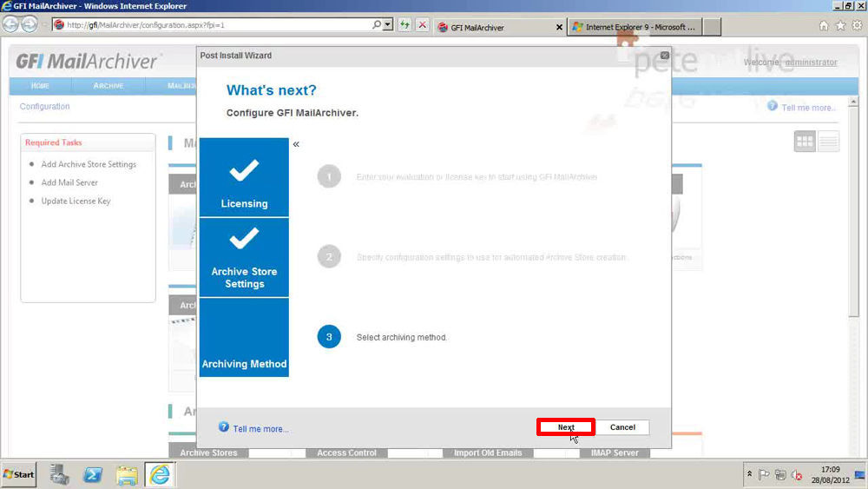Click browser Forward button
Screen dimensions: 868x489
[30, 24]
